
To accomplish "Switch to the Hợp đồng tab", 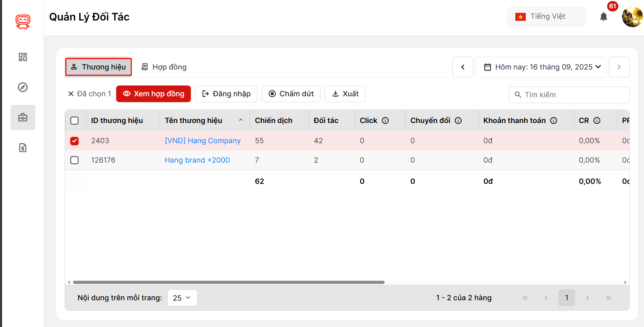I will pyautogui.click(x=164, y=67).
